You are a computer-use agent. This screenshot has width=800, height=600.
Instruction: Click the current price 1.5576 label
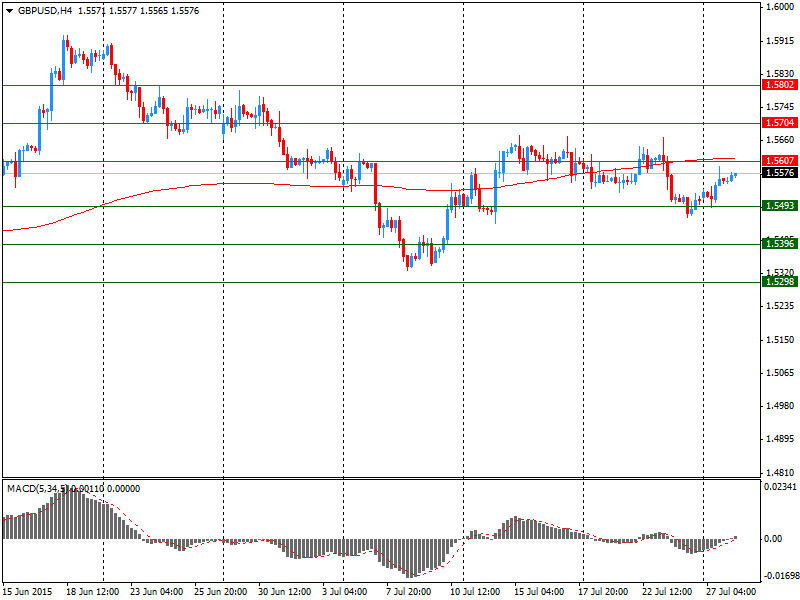780,173
